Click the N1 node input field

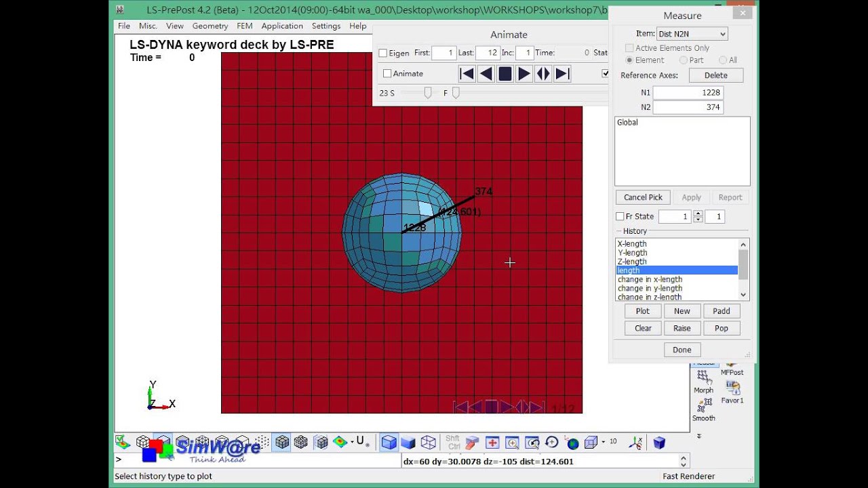click(x=688, y=92)
